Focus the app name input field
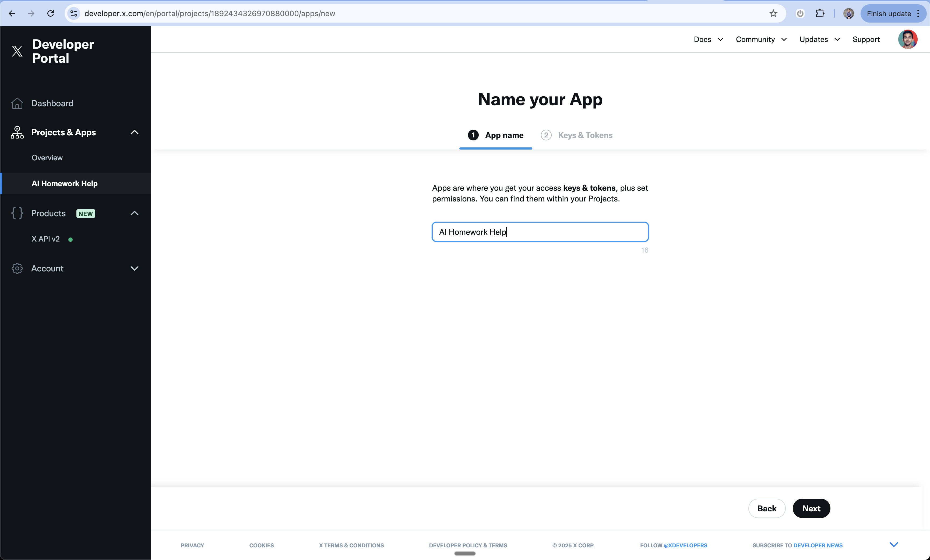 (540, 232)
